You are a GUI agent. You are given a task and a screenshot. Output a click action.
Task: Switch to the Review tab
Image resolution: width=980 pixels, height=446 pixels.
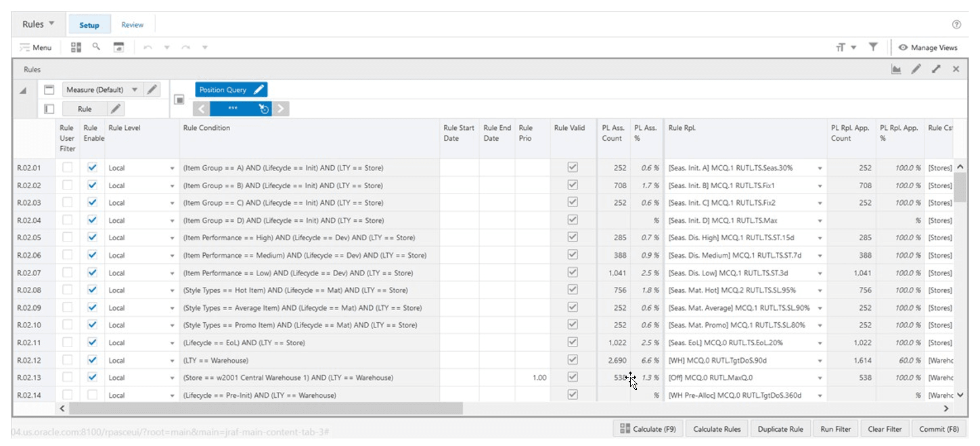[x=133, y=24]
